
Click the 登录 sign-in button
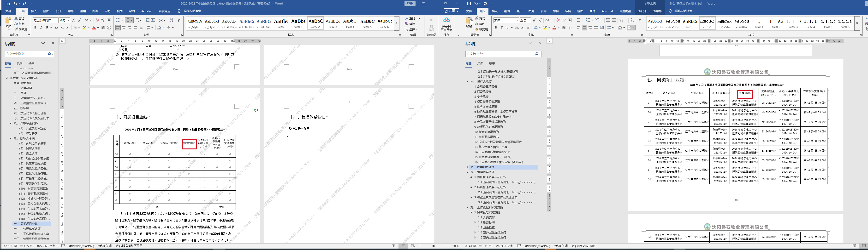coord(410,3)
